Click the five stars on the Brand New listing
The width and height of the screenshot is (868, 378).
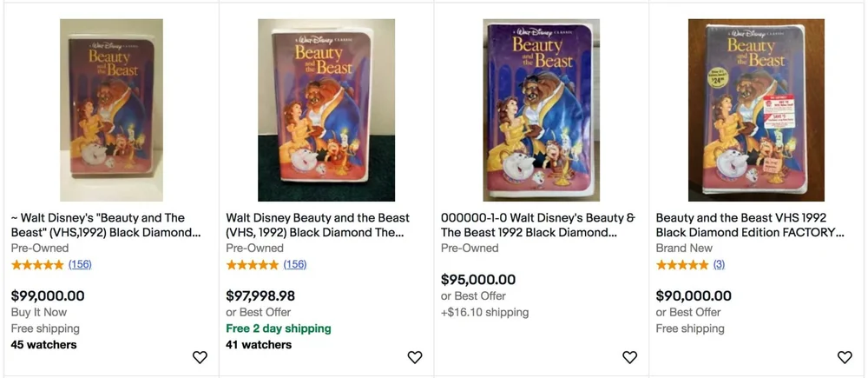(x=682, y=264)
